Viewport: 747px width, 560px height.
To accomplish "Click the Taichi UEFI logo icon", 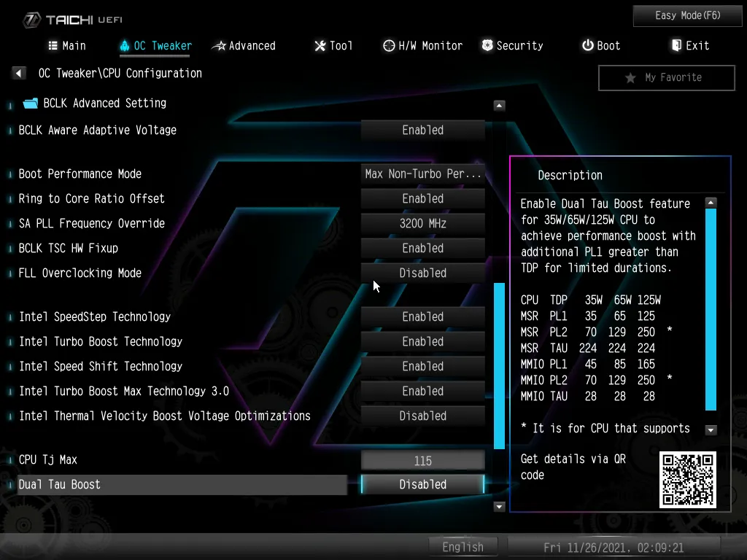I will pos(32,20).
